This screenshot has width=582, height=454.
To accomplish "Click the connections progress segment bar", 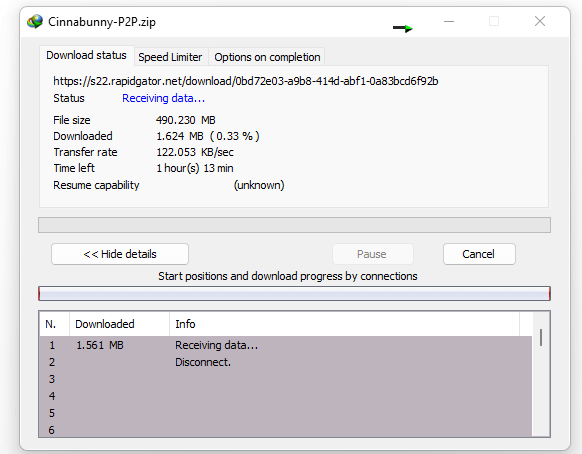I will tap(294, 294).
